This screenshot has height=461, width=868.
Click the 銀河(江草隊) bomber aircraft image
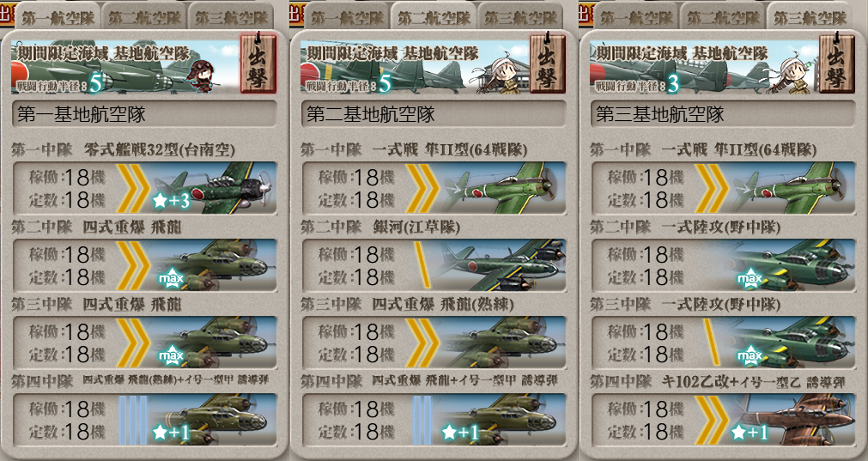coord(502,265)
